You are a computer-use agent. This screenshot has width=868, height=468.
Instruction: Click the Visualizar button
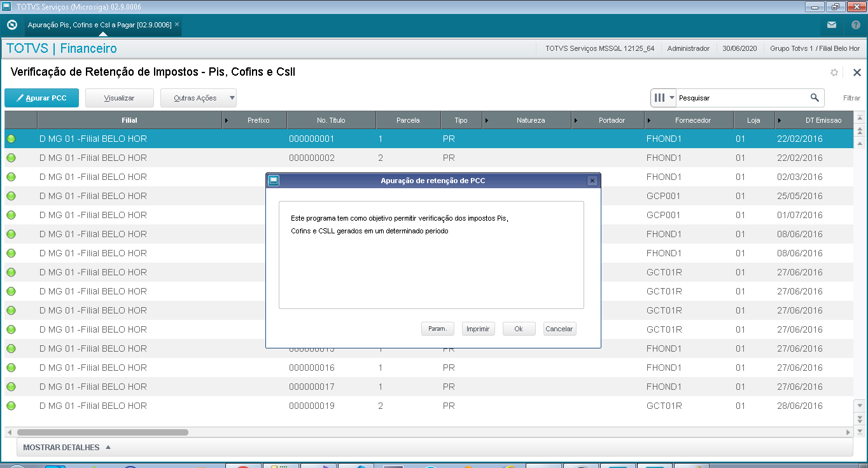tap(120, 98)
